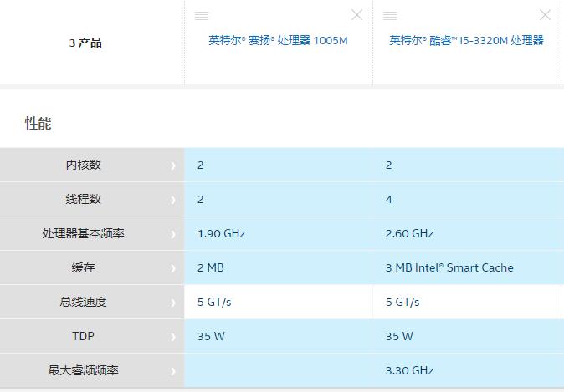The width and height of the screenshot is (564, 392).
Task: Expand the 处理器基本频率 row chevron
Action: tap(173, 234)
